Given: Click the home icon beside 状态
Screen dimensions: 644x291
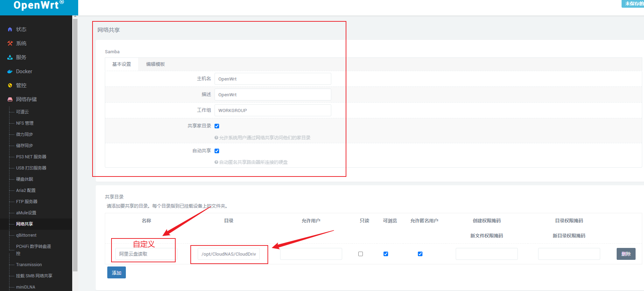Looking at the screenshot, I should [x=10, y=29].
